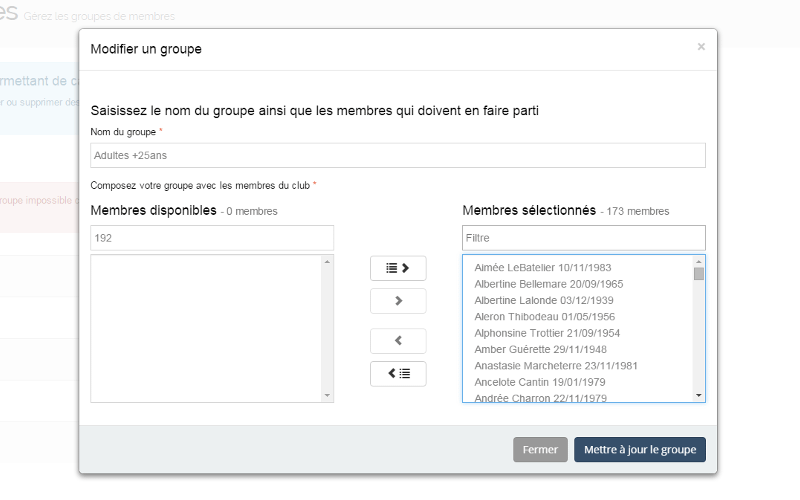Select Andrée Charron 22/11/1979
This screenshot has height=500, width=800.
click(x=540, y=397)
